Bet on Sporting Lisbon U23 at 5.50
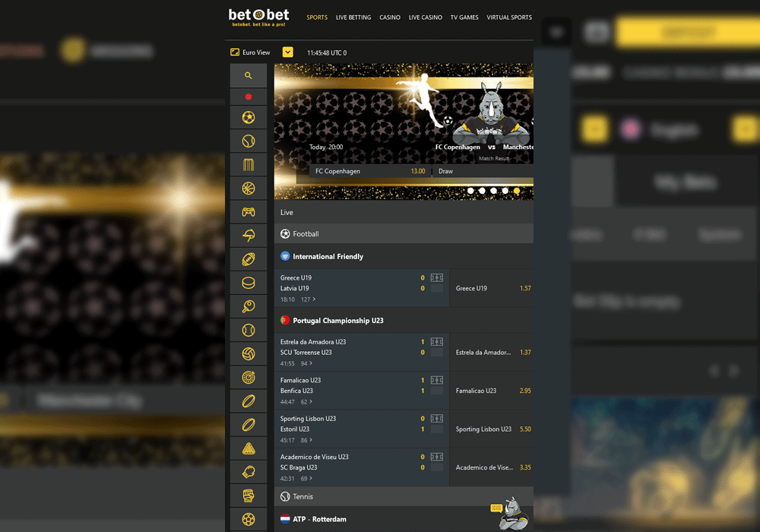The width and height of the screenshot is (760, 532). [492, 429]
